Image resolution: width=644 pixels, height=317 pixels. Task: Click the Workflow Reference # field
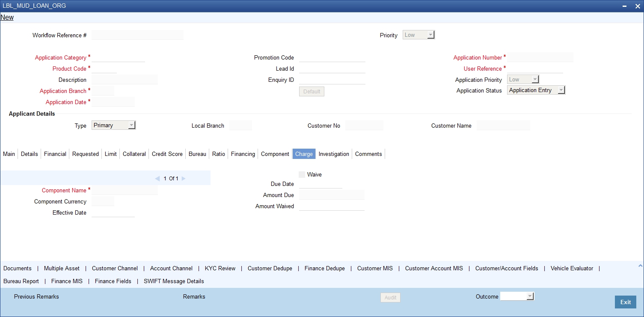pyautogui.click(x=137, y=35)
